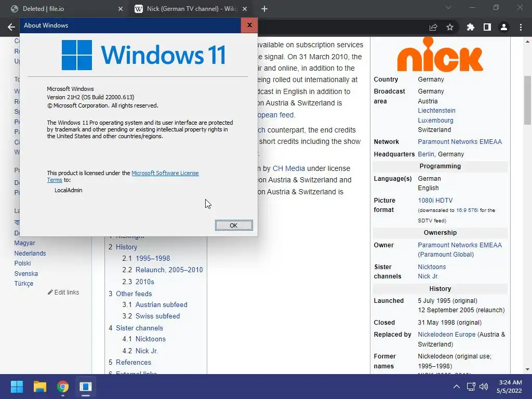The image size is (532, 399).
Task: Open the Chrome share page icon
Action: 433,28
